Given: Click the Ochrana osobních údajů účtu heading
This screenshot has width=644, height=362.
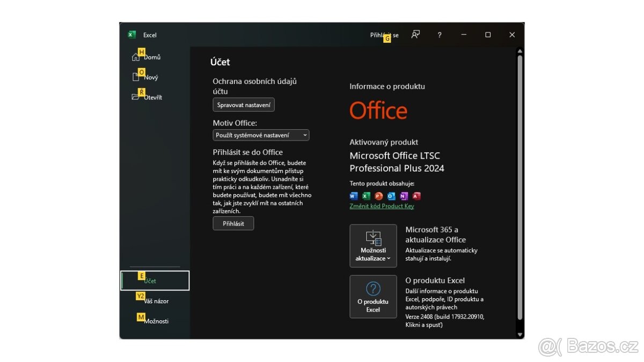Looking at the screenshot, I should [x=255, y=86].
